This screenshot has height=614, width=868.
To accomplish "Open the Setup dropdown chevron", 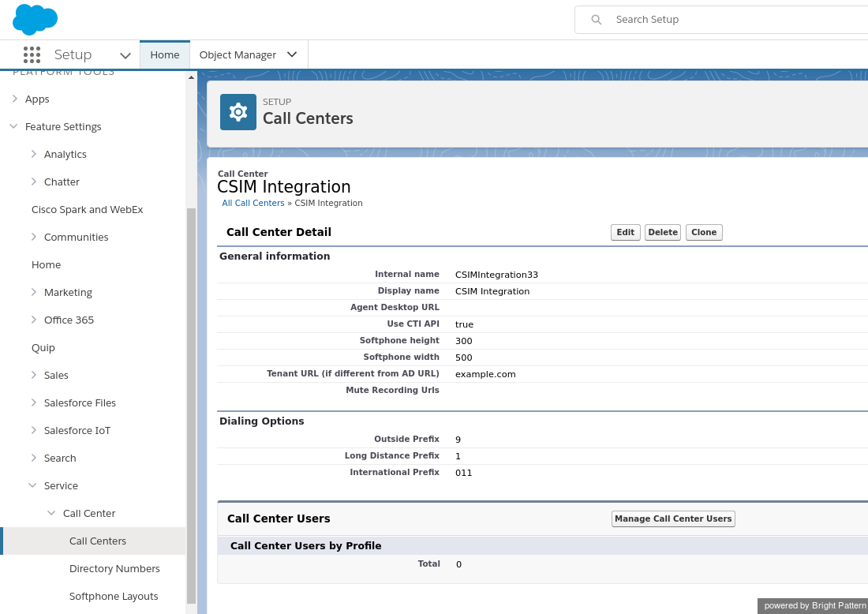I will (125, 55).
